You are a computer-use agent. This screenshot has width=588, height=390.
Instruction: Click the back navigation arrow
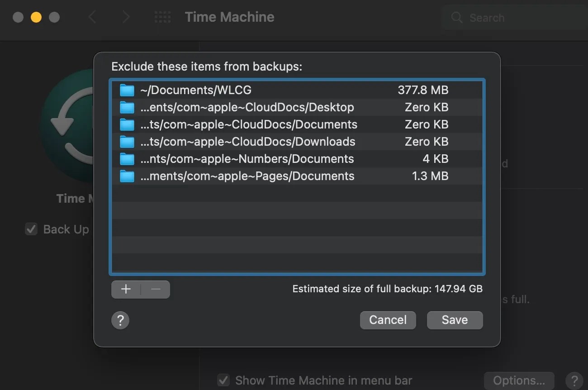click(93, 17)
